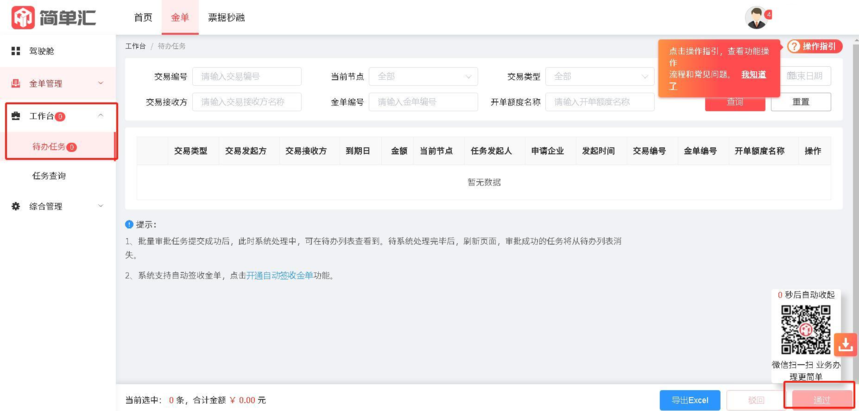Image resolution: width=859 pixels, height=411 pixels.
Task: Open 驾驶舱 in the sidebar
Action: point(42,51)
